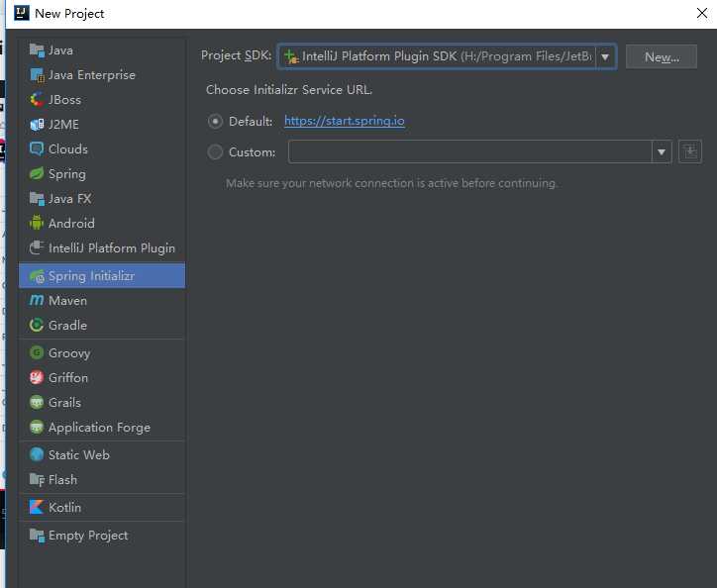Choose Kotlin project type
Screen dimensions: 717x588
click(x=102, y=507)
